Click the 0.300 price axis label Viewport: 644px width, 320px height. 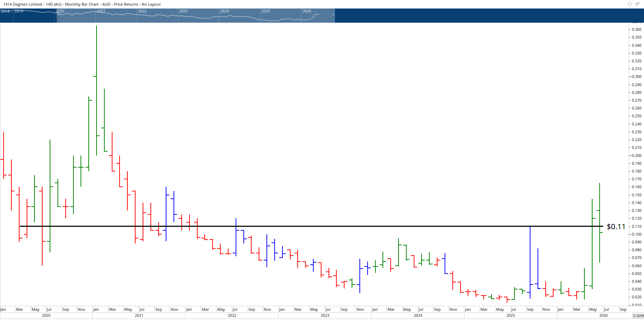tap(637, 77)
